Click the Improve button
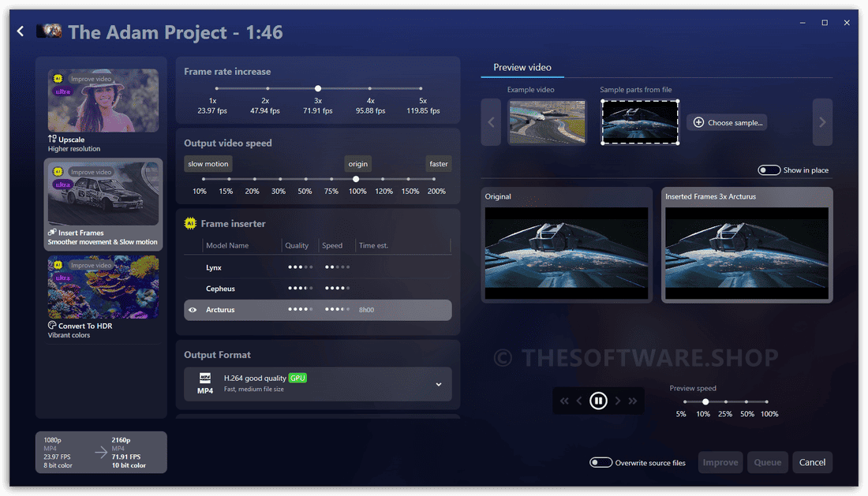The image size is (868, 496). click(720, 462)
